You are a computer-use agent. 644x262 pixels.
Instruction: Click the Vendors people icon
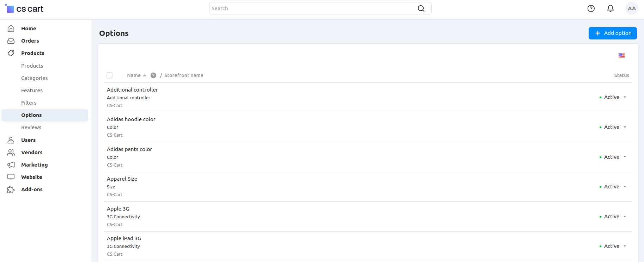[x=11, y=152]
